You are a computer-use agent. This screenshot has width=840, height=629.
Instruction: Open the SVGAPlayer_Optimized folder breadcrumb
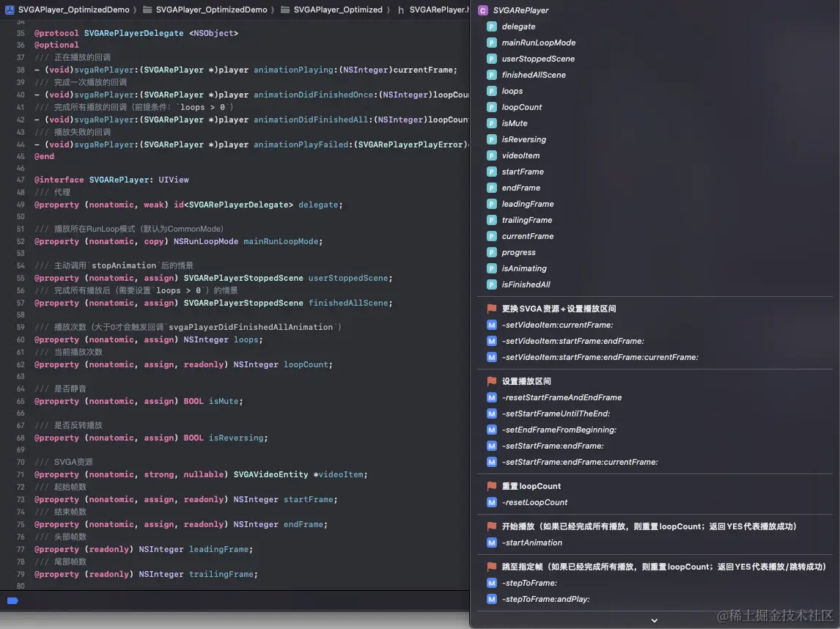point(338,9)
